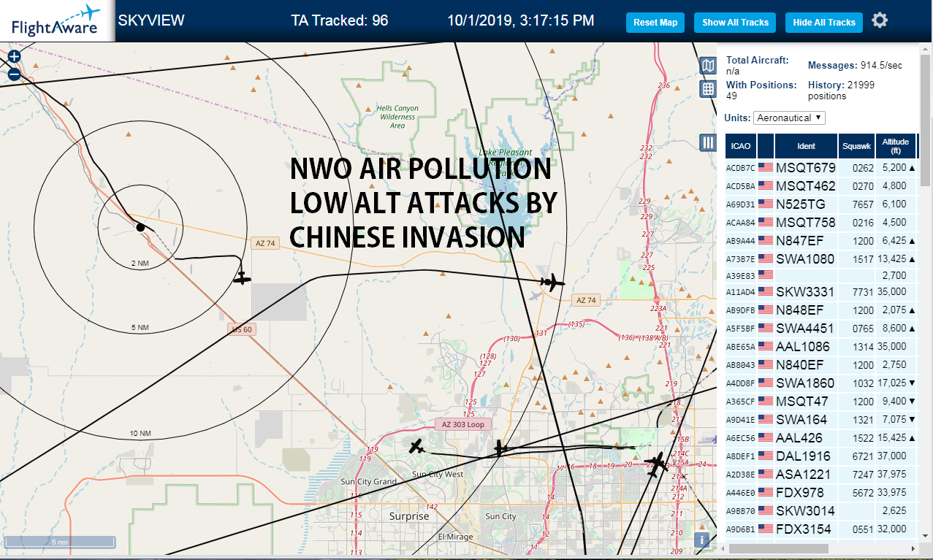933x560 pixels.
Task: Select the MSQT462 row
Action: [x=820, y=185]
